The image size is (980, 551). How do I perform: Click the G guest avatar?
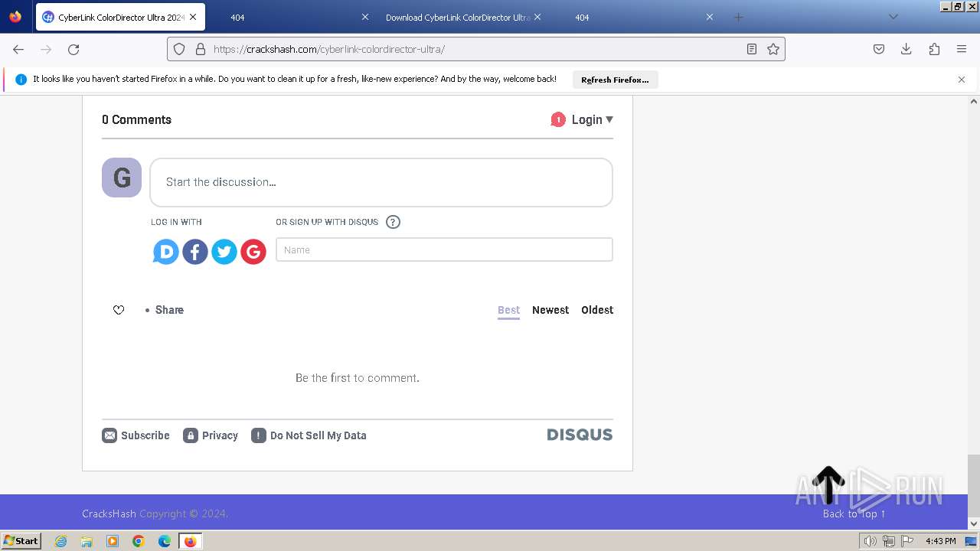pos(122,178)
